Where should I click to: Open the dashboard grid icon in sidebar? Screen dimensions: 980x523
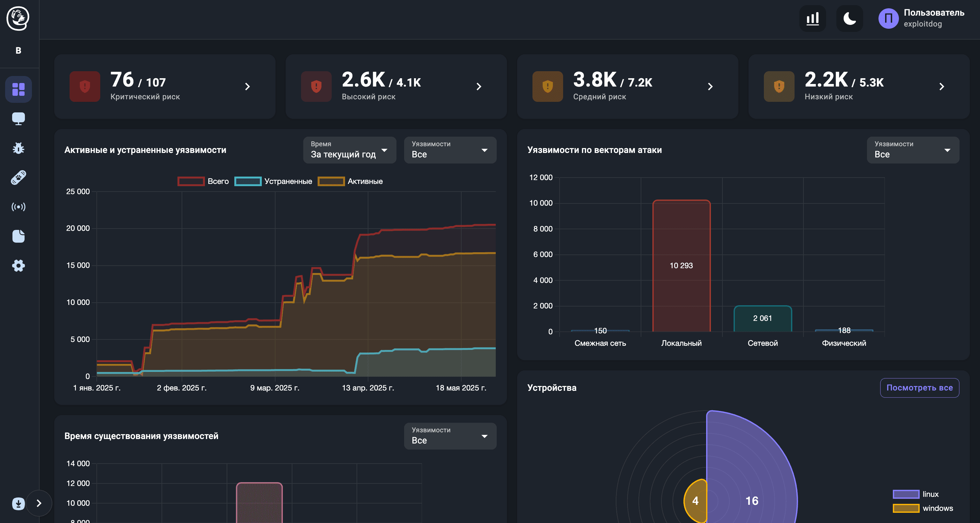pyautogui.click(x=18, y=89)
